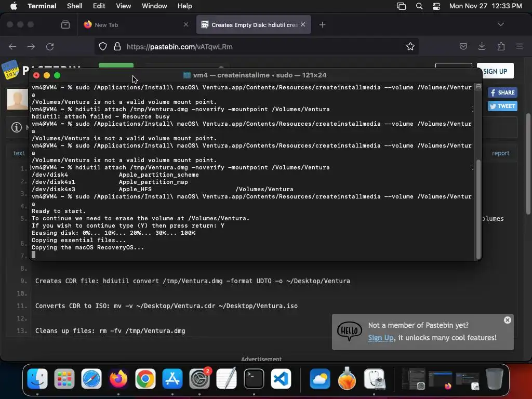Open Launchpad from the Dock
Image resolution: width=532 pixels, height=399 pixels.
[64, 378]
